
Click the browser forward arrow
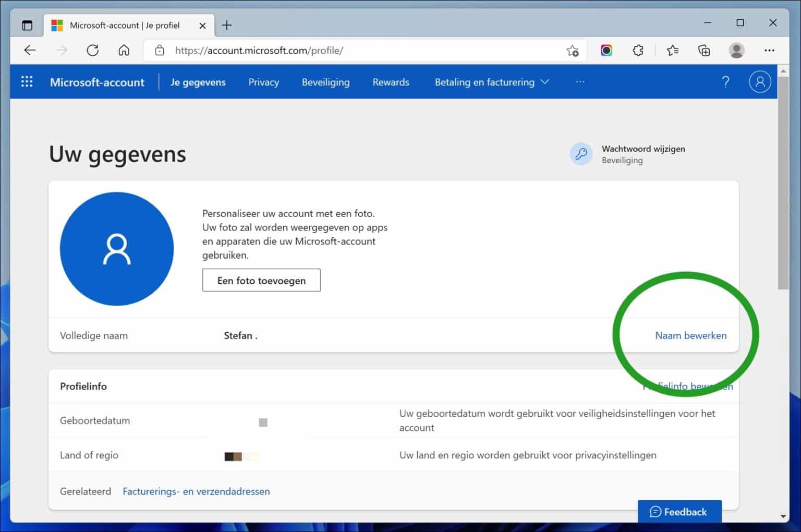[x=61, y=51]
